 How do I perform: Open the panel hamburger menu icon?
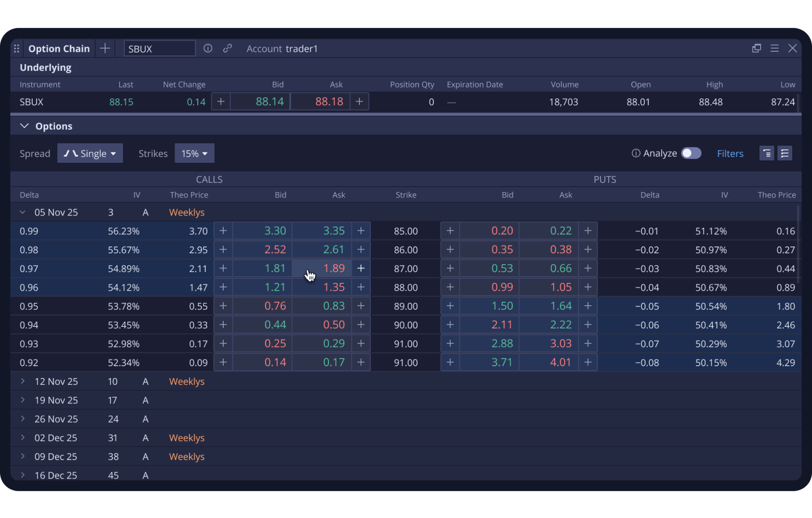(x=775, y=48)
